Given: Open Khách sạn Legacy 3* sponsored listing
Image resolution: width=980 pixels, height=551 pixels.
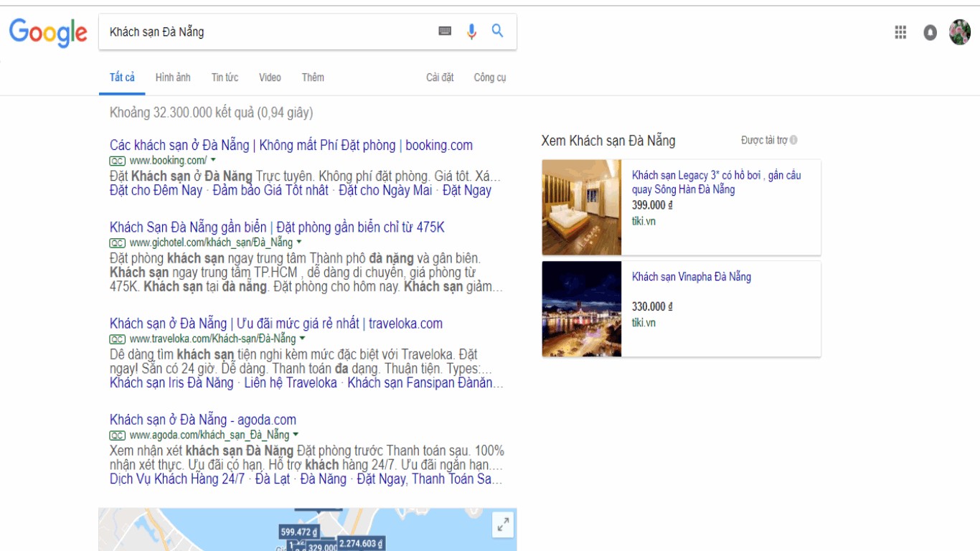Looking at the screenshot, I should point(717,182).
